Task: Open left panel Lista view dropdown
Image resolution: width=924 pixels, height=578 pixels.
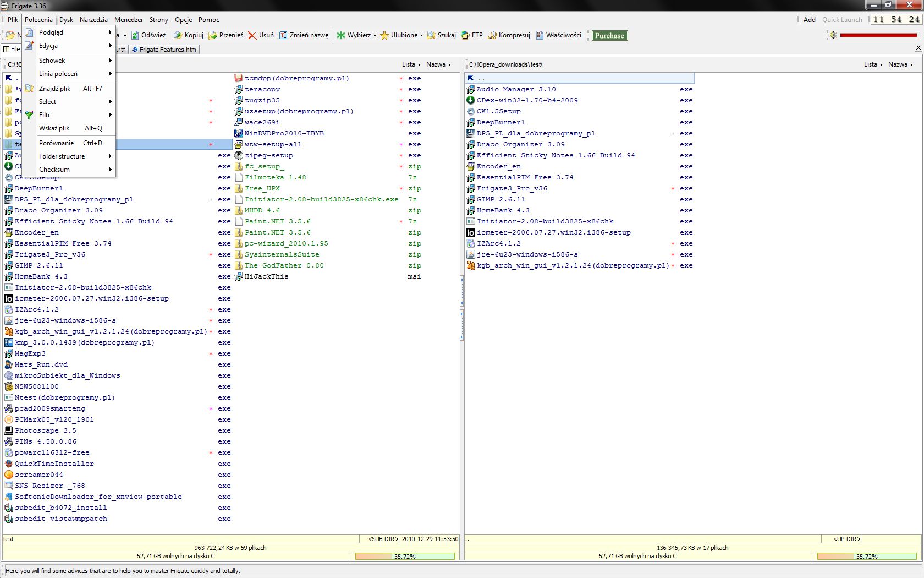Action: (411, 64)
